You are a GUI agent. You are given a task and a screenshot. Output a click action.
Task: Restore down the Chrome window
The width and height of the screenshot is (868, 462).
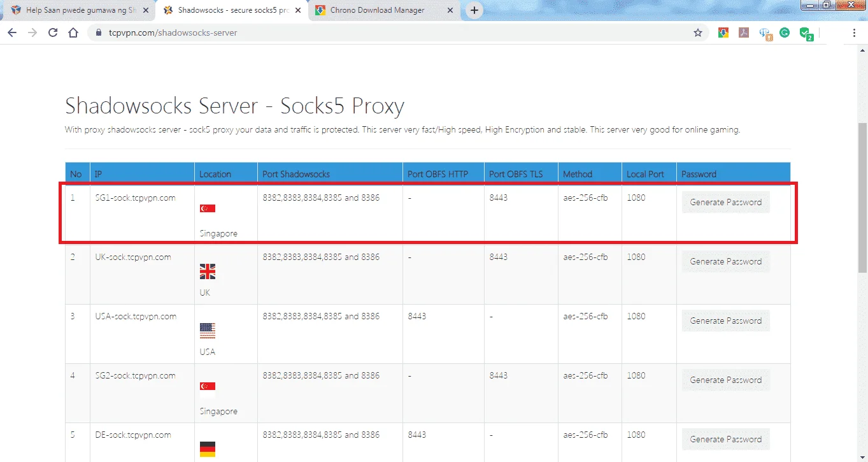pyautogui.click(x=827, y=5)
